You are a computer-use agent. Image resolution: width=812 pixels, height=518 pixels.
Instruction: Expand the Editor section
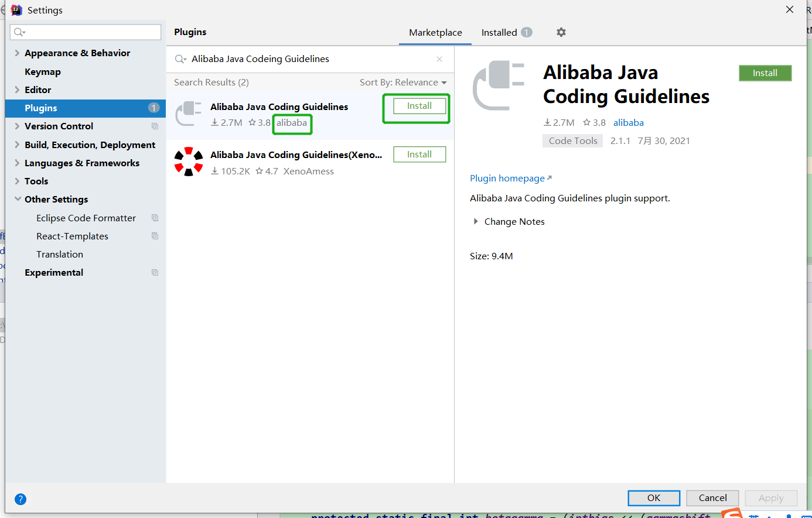[x=17, y=90]
